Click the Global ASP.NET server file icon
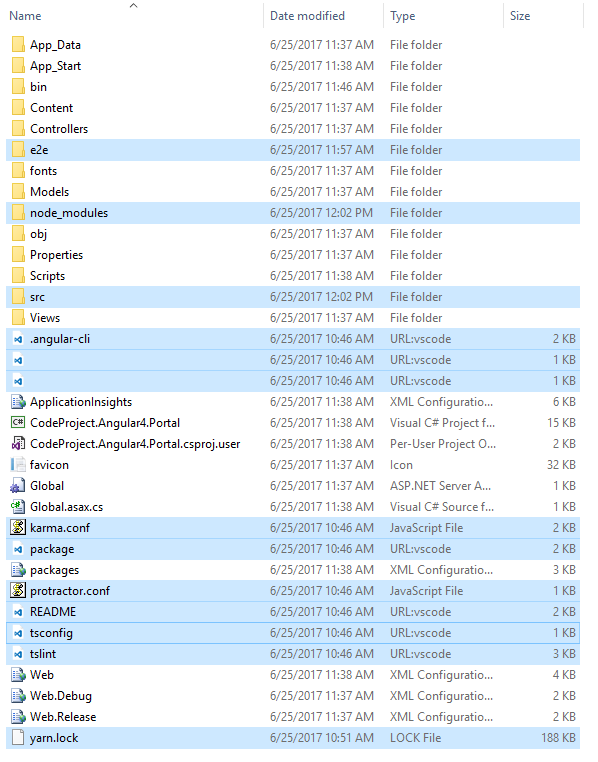Viewport: 598px width, 762px height. 18,486
